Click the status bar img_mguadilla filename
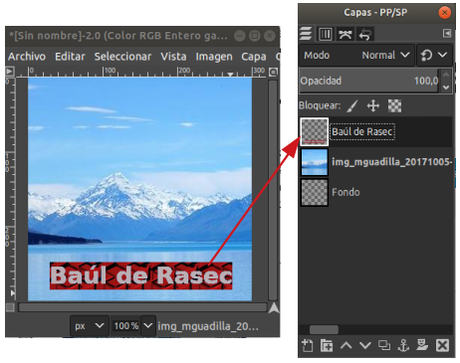Viewport: 460px width, 363px height. point(208,326)
